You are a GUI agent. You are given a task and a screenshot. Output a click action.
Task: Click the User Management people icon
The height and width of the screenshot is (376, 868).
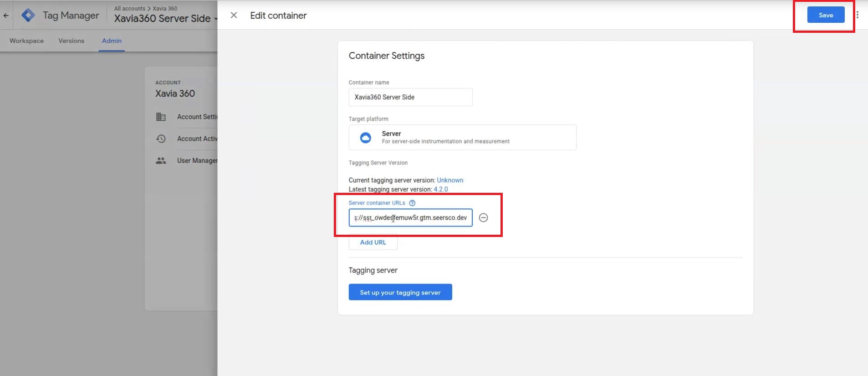pos(161,160)
